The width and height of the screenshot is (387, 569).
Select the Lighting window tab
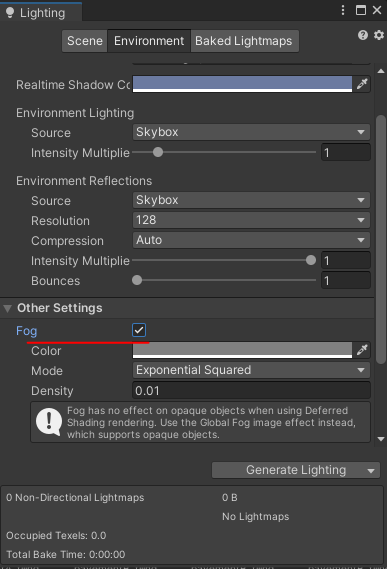(41, 13)
